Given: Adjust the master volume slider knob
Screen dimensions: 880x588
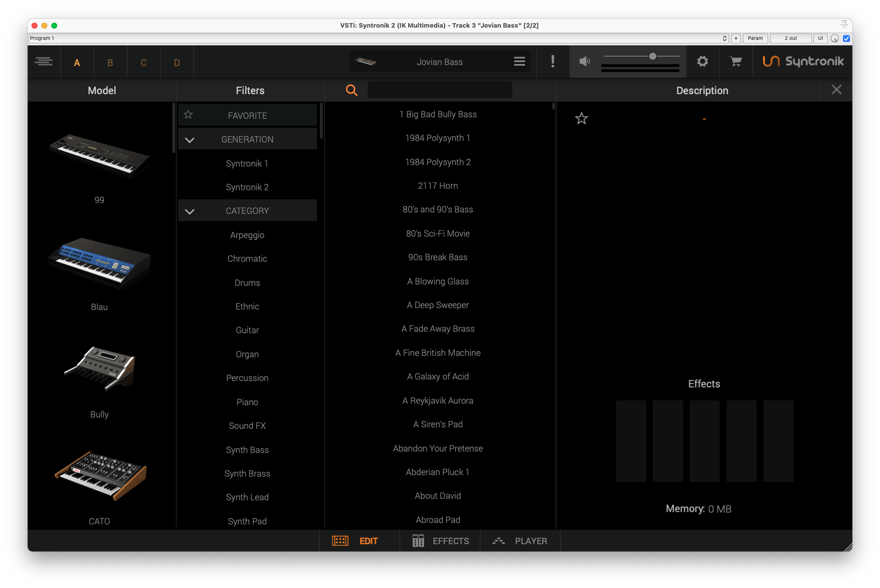Looking at the screenshot, I should coord(653,56).
